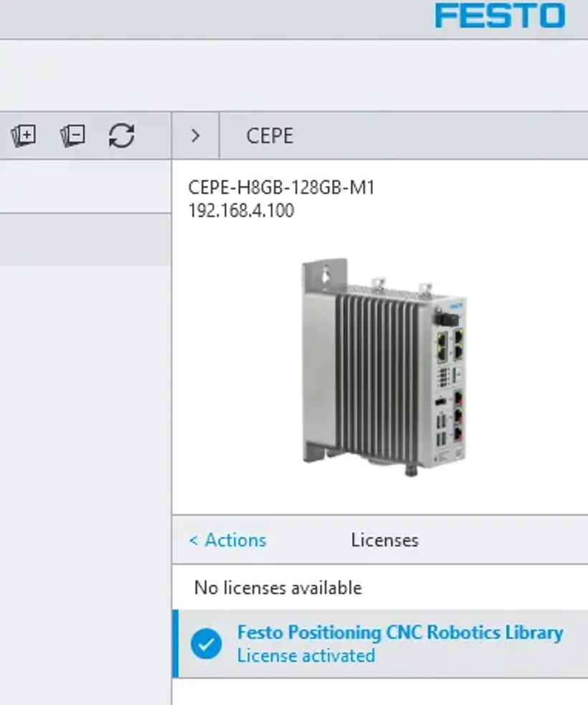Select the CEPE header tab
This screenshot has height=705, width=588.
click(x=269, y=136)
